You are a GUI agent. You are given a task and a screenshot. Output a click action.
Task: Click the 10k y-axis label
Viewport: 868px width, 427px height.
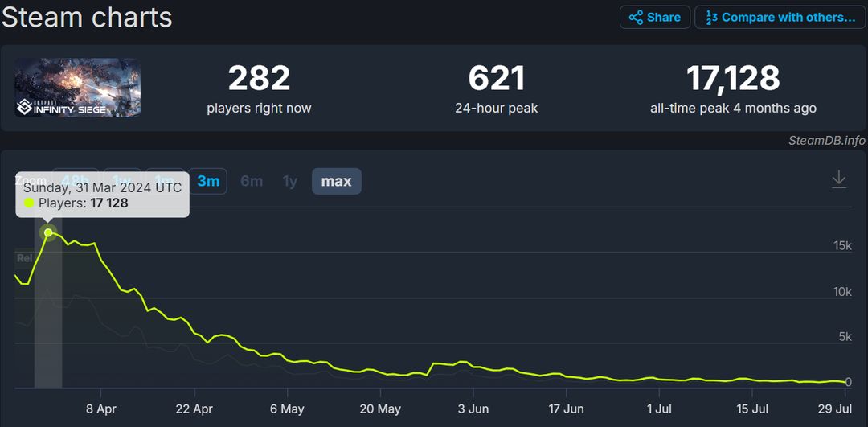click(842, 292)
